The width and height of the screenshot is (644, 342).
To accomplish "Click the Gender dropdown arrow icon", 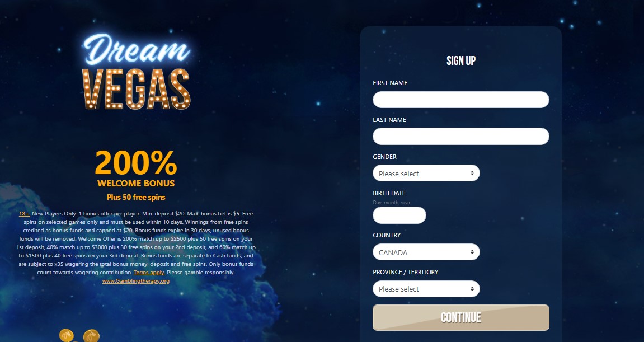I will [472, 174].
